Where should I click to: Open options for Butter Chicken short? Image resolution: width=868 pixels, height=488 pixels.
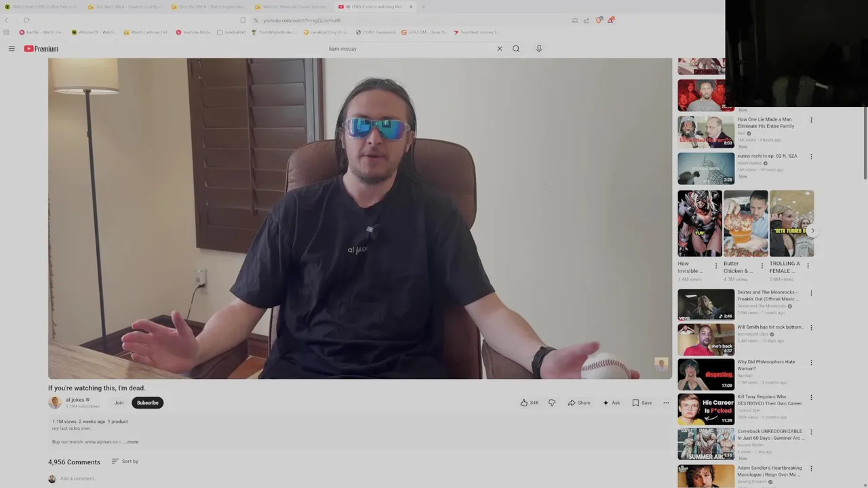[x=762, y=266]
